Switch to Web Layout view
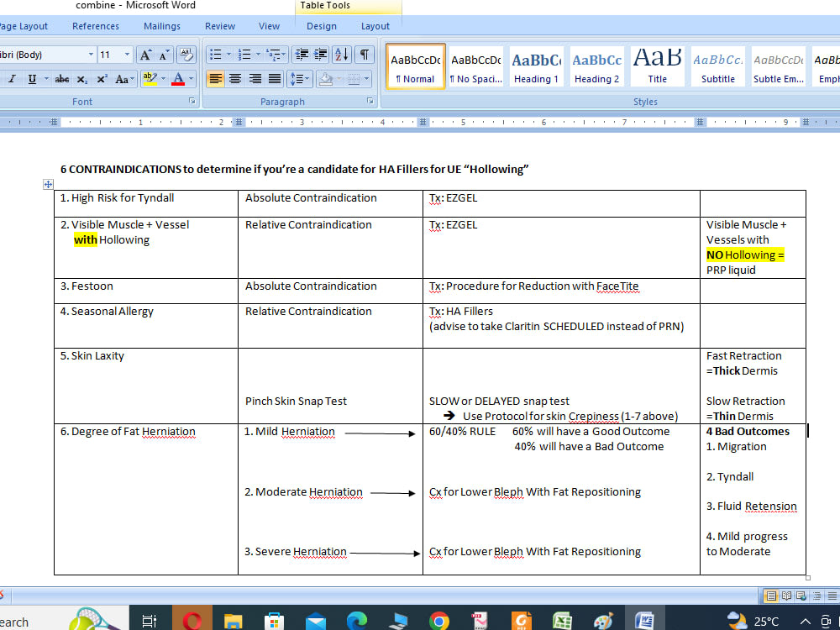Viewport: 840px width, 630px height. [x=801, y=596]
